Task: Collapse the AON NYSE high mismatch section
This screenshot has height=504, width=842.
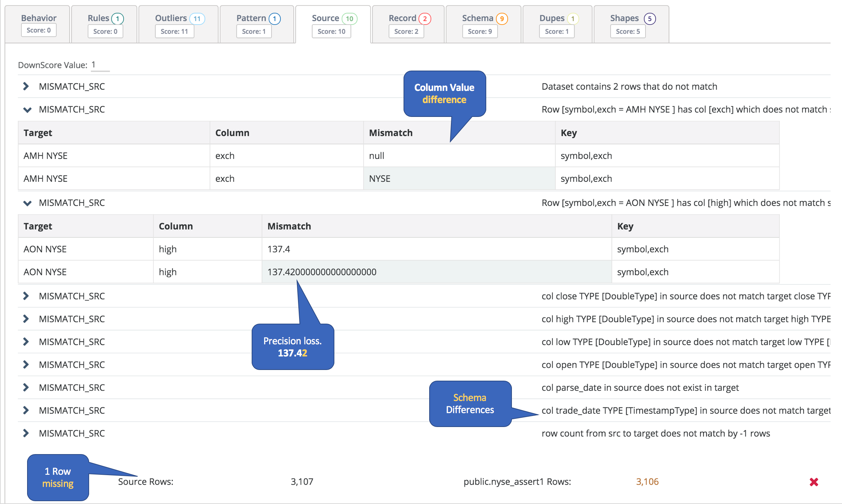Action: (x=27, y=203)
